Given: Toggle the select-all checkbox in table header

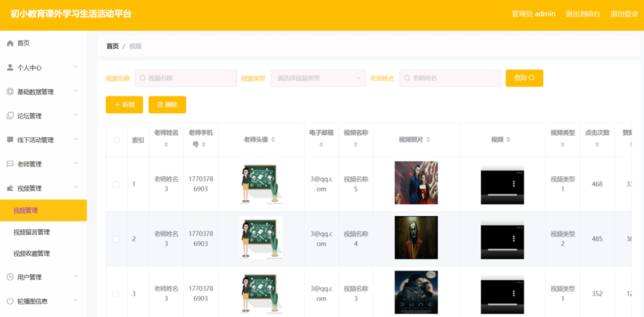Looking at the screenshot, I should coord(116,139).
